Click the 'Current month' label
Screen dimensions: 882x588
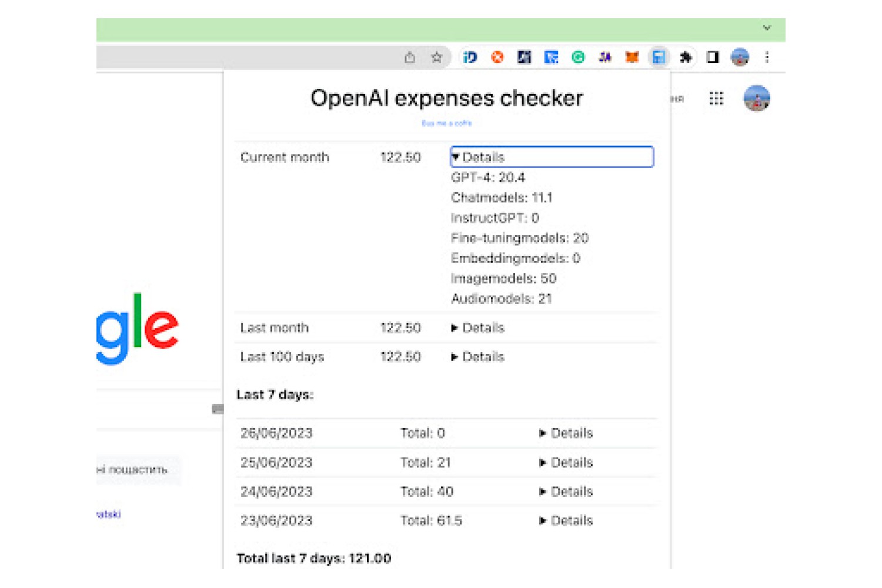(x=285, y=157)
